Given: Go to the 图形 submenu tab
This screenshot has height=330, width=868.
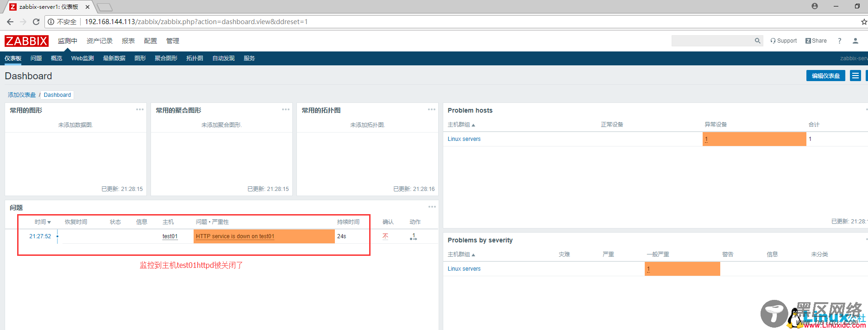Looking at the screenshot, I should [x=140, y=58].
